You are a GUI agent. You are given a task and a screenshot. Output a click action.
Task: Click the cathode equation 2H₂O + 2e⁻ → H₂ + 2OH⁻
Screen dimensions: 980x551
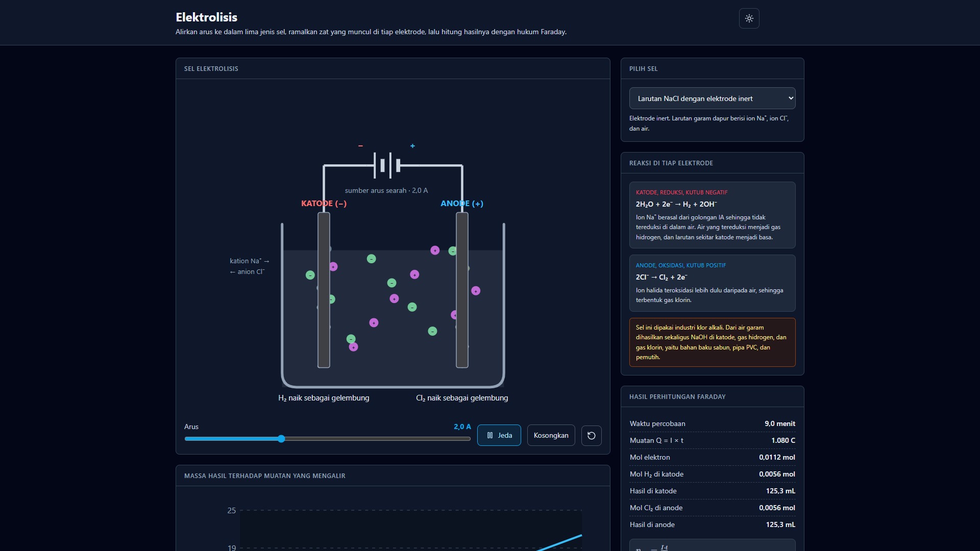[x=676, y=204]
